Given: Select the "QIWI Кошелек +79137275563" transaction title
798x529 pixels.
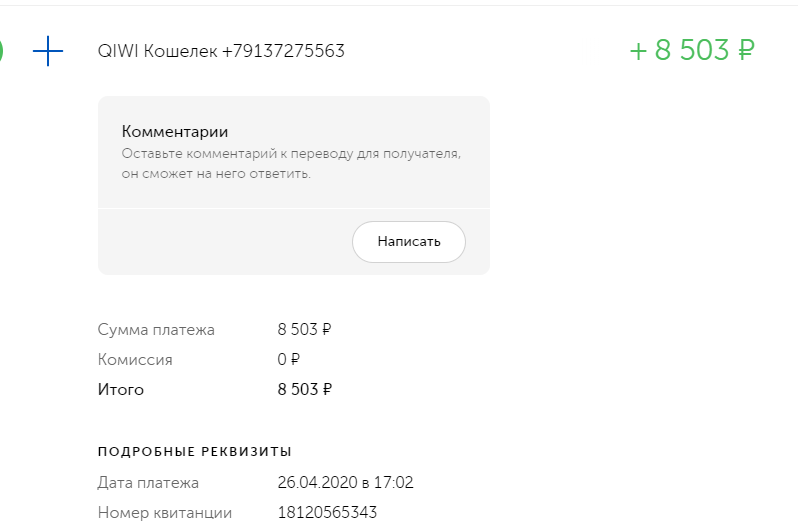Looking at the screenshot, I should click(x=221, y=51).
